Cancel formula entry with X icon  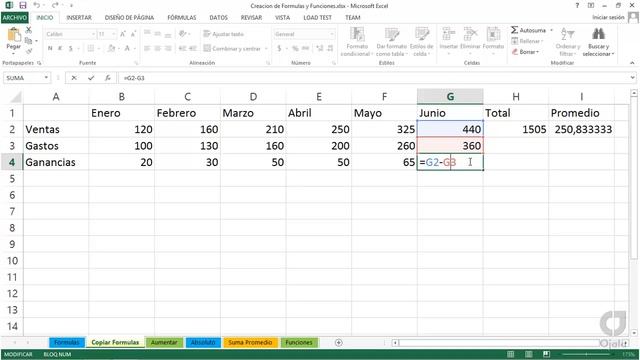[x=74, y=78]
